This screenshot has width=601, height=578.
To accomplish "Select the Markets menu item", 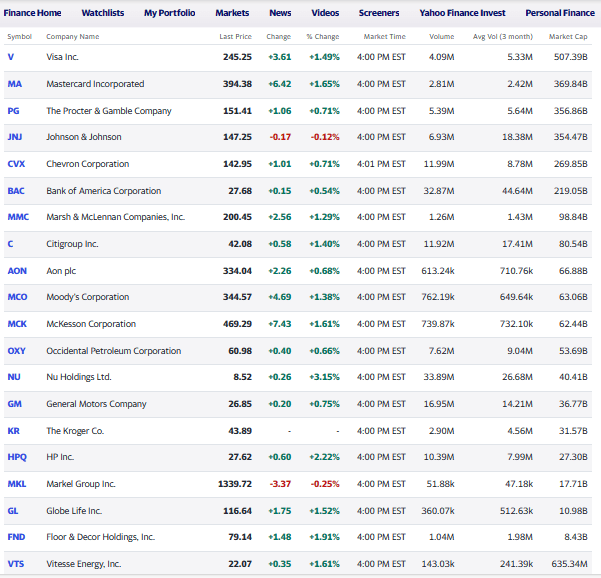I will click(232, 13).
